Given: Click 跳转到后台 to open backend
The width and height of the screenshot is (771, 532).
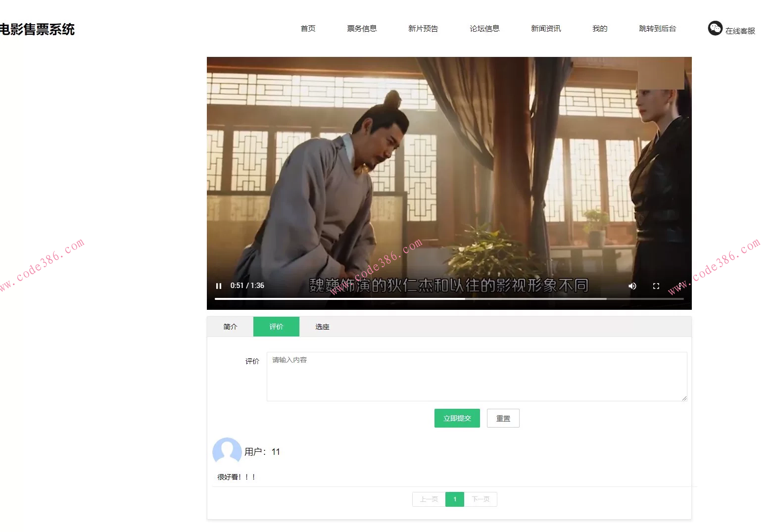Looking at the screenshot, I should click(x=657, y=29).
